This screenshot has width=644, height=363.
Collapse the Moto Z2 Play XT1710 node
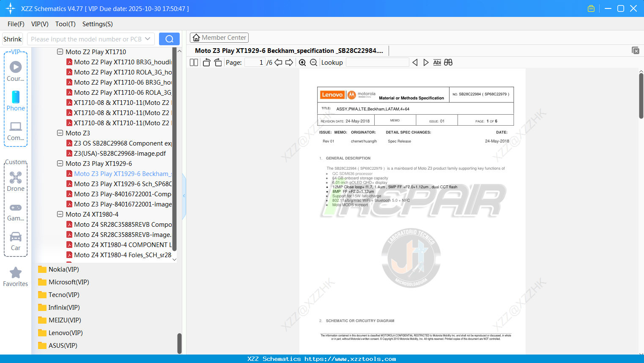60,52
